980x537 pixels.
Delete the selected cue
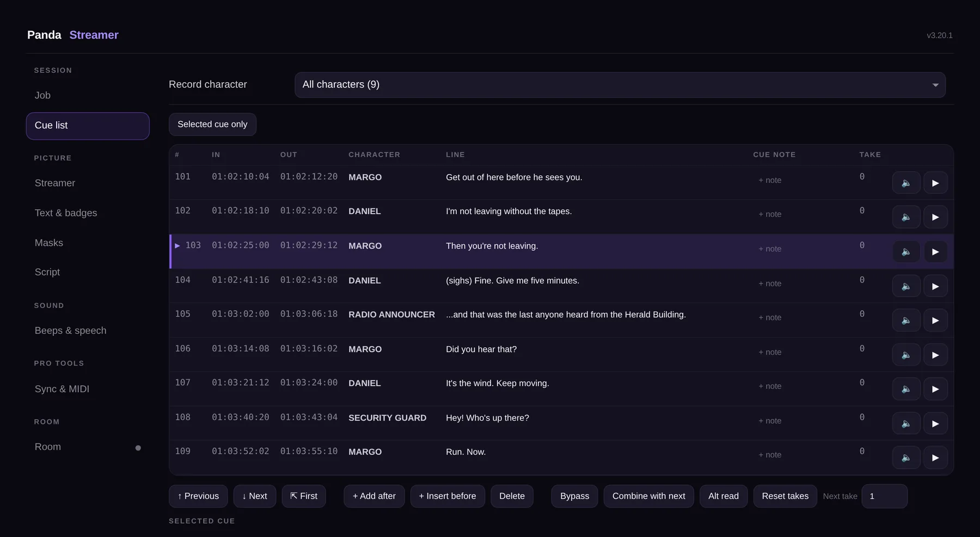(512, 496)
